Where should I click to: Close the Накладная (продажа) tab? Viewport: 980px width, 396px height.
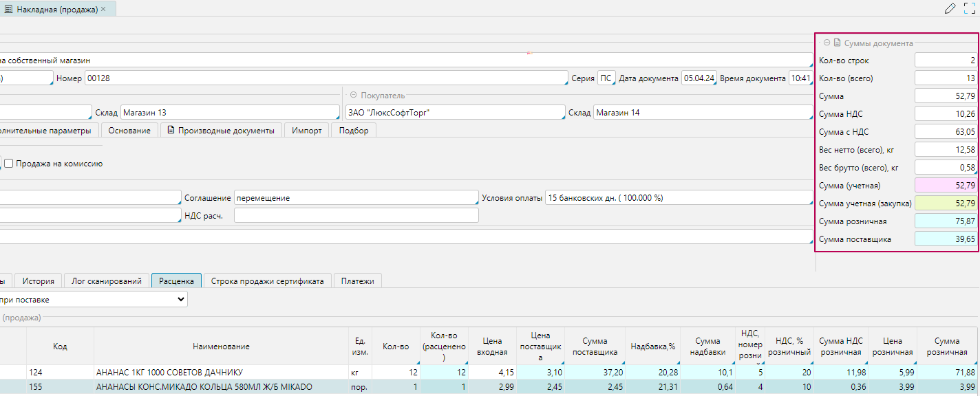pyautogui.click(x=103, y=10)
